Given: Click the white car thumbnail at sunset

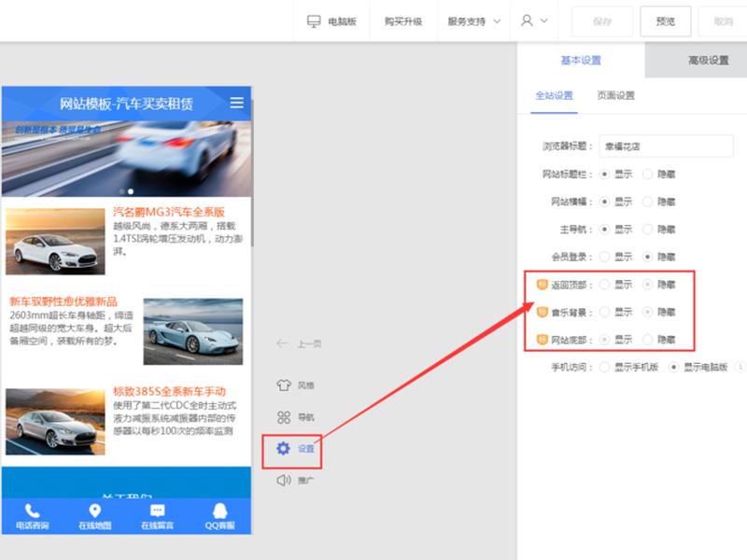Looking at the screenshot, I should pyautogui.click(x=55, y=242).
